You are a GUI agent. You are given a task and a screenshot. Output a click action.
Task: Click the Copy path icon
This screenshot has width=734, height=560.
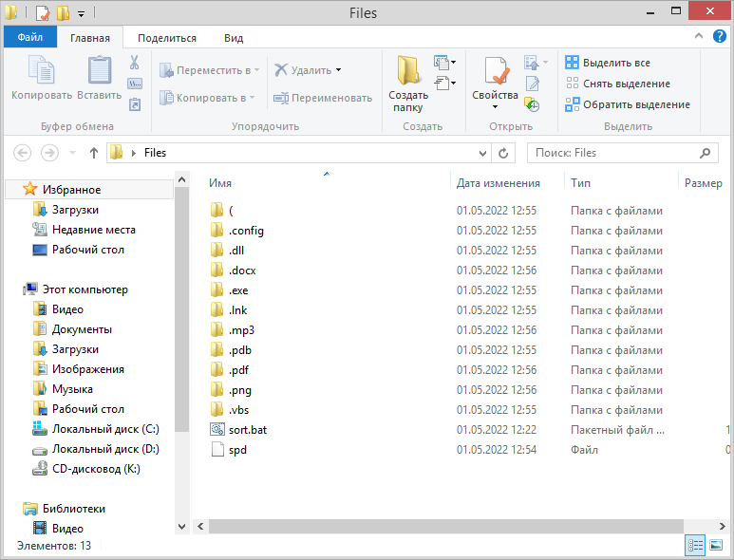point(135,84)
